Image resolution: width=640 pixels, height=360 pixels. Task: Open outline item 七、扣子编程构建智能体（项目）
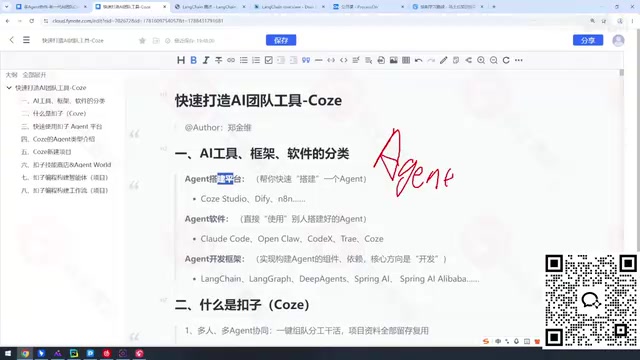click(x=64, y=178)
